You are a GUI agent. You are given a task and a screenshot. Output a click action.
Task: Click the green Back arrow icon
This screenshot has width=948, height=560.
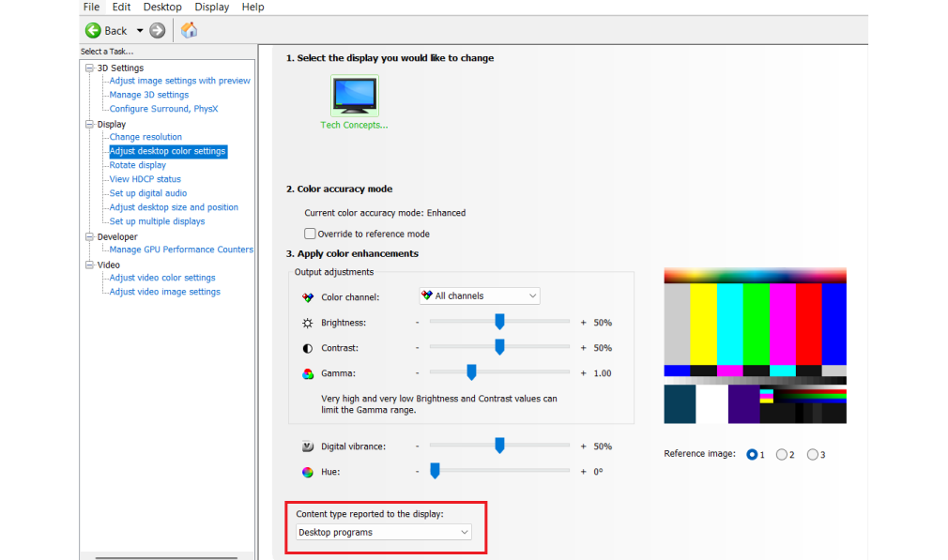[93, 30]
